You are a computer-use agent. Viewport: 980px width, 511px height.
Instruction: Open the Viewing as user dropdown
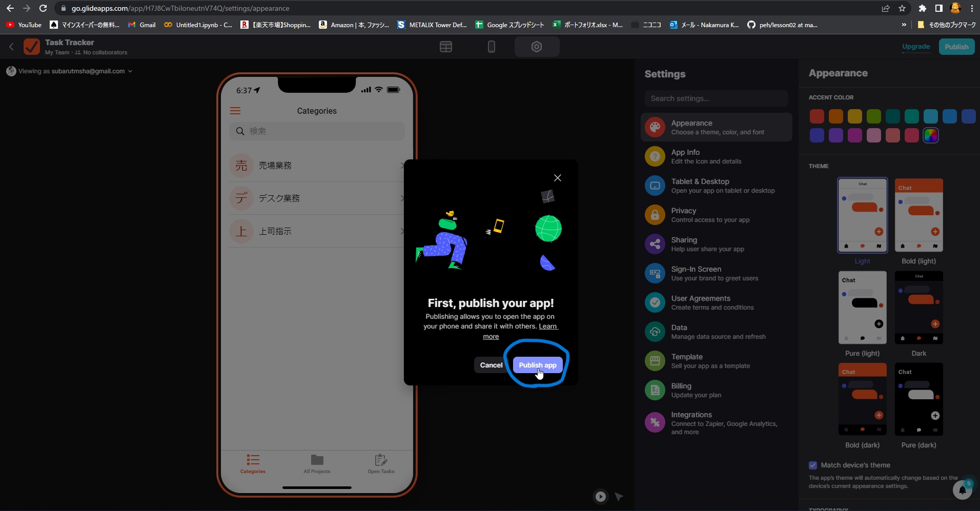click(x=69, y=71)
